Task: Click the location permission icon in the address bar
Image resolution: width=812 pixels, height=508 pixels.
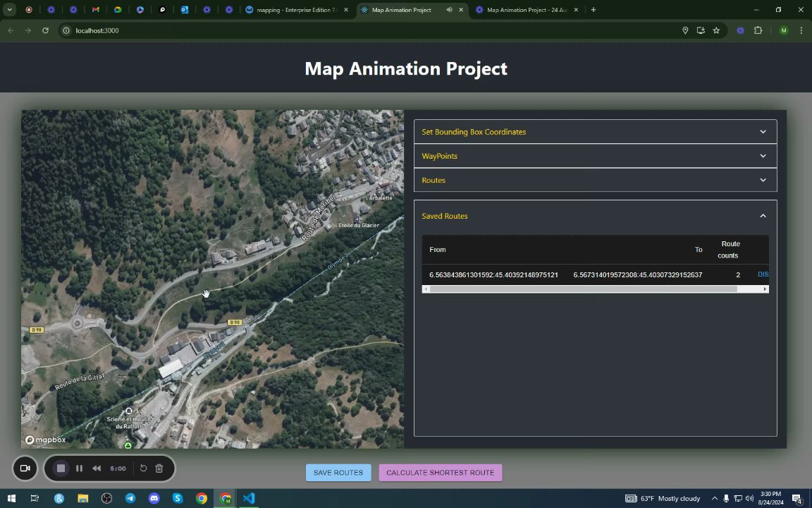Action: [685, 30]
